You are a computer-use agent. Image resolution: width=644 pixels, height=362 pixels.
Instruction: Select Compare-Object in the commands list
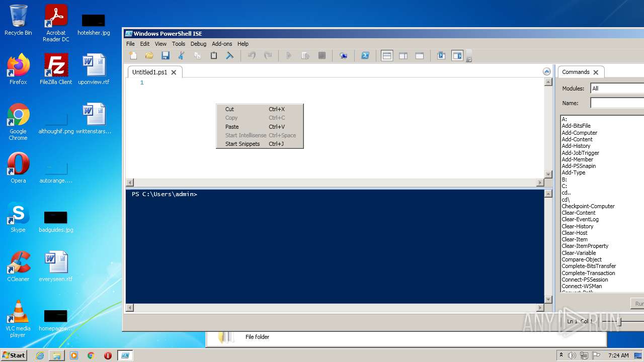(582, 259)
